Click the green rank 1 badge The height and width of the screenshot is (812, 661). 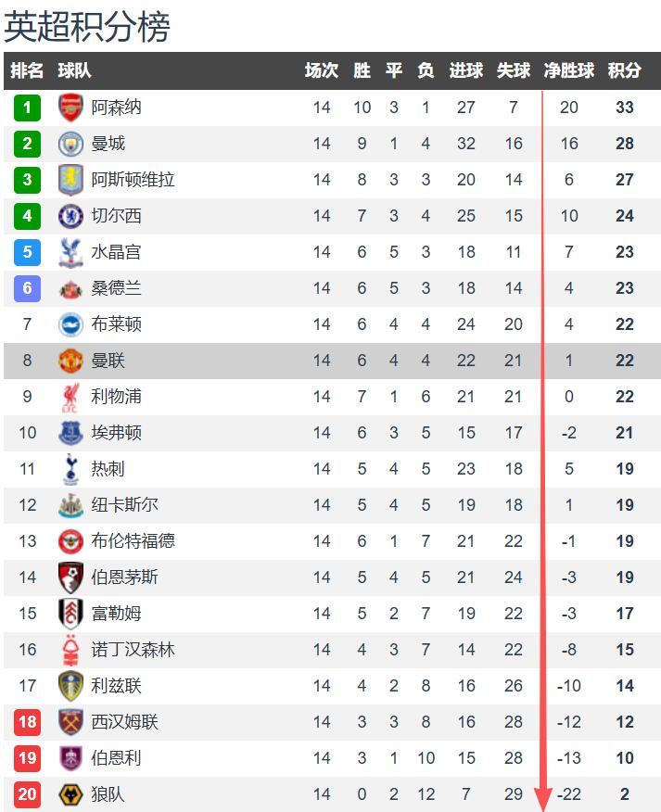(x=28, y=108)
